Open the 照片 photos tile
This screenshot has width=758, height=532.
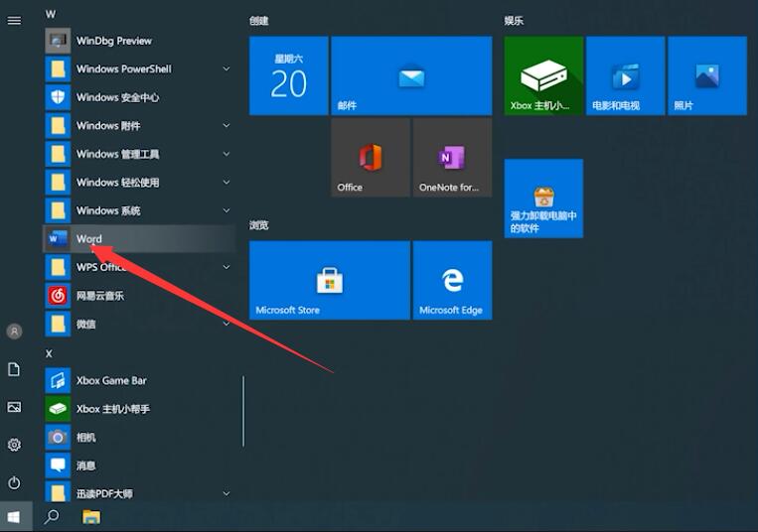[707, 75]
